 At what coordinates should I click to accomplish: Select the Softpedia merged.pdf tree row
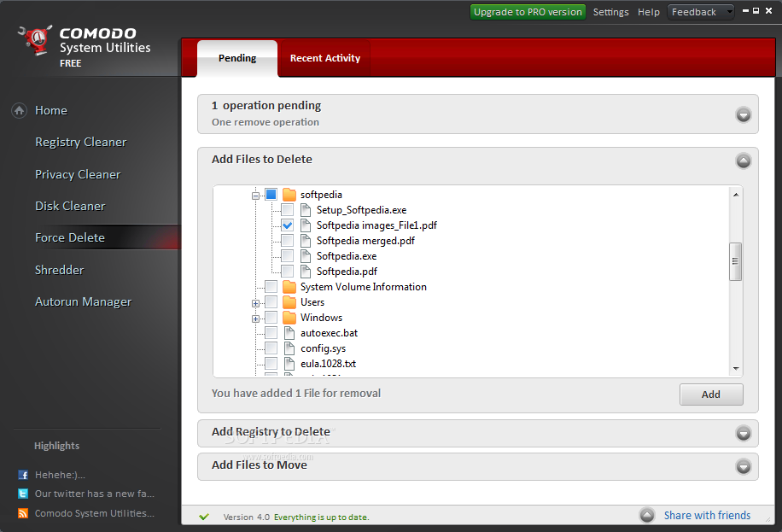tap(365, 241)
